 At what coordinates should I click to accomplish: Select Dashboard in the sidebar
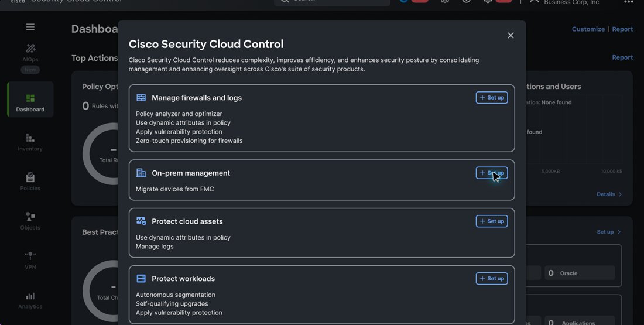point(30,100)
